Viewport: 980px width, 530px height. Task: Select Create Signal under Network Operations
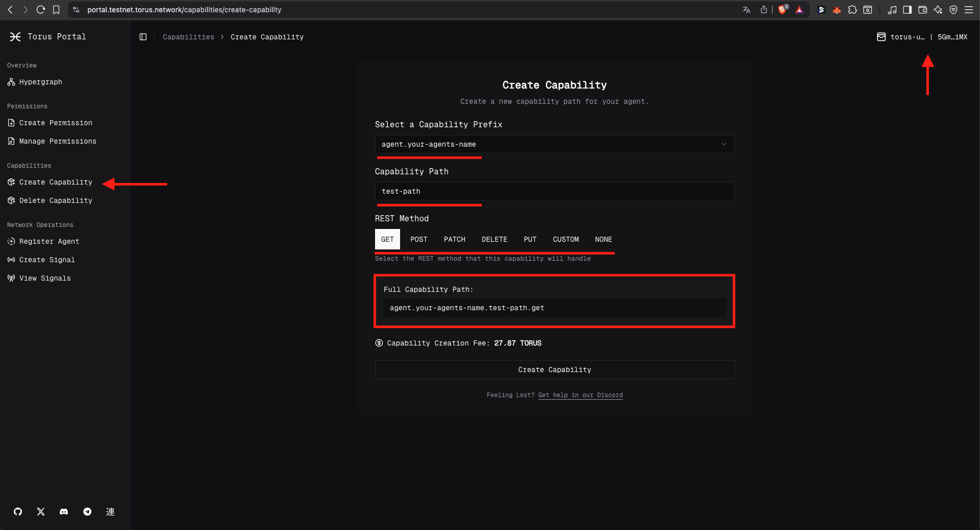tap(46, 260)
